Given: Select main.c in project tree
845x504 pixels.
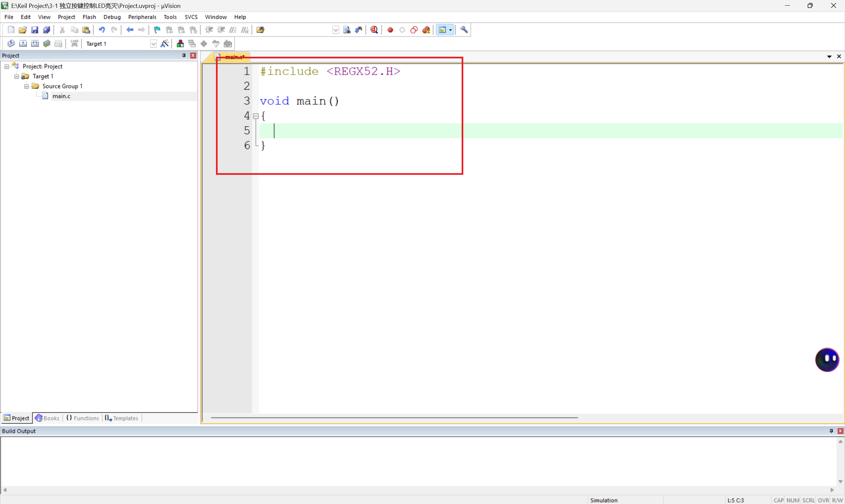Looking at the screenshot, I should (x=61, y=96).
